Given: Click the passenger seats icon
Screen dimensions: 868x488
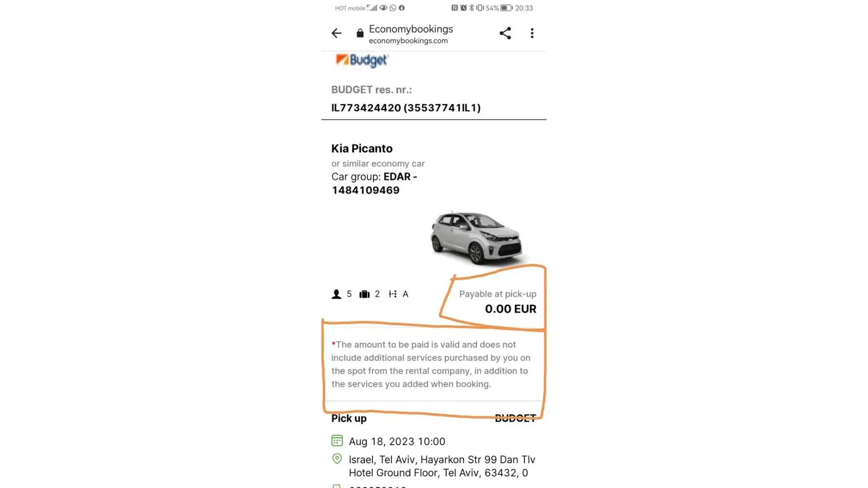Looking at the screenshot, I should coord(336,294).
